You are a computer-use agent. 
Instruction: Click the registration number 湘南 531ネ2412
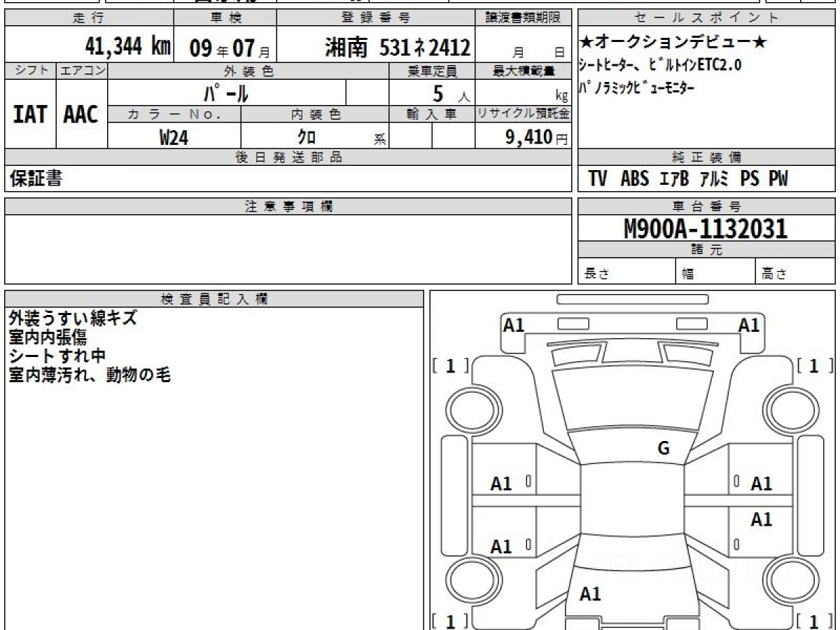(x=397, y=47)
